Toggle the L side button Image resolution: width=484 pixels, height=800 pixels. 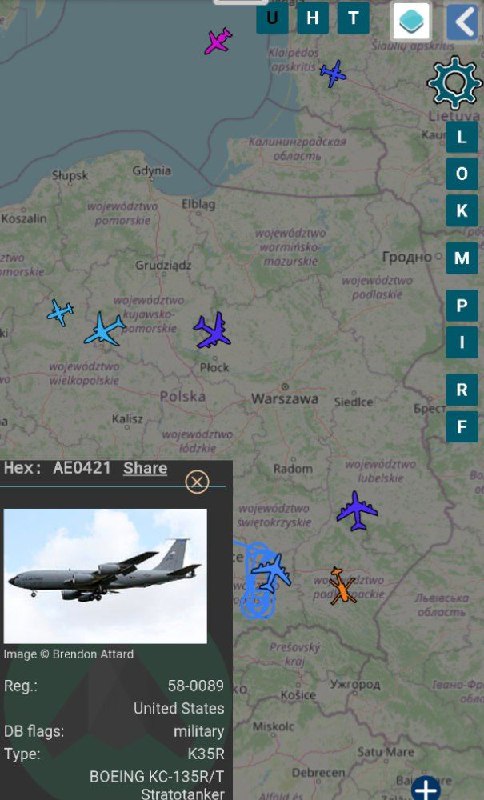(x=462, y=137)
